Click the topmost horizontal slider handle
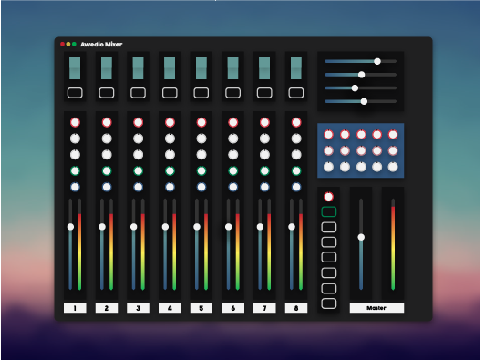 (377, 61)
